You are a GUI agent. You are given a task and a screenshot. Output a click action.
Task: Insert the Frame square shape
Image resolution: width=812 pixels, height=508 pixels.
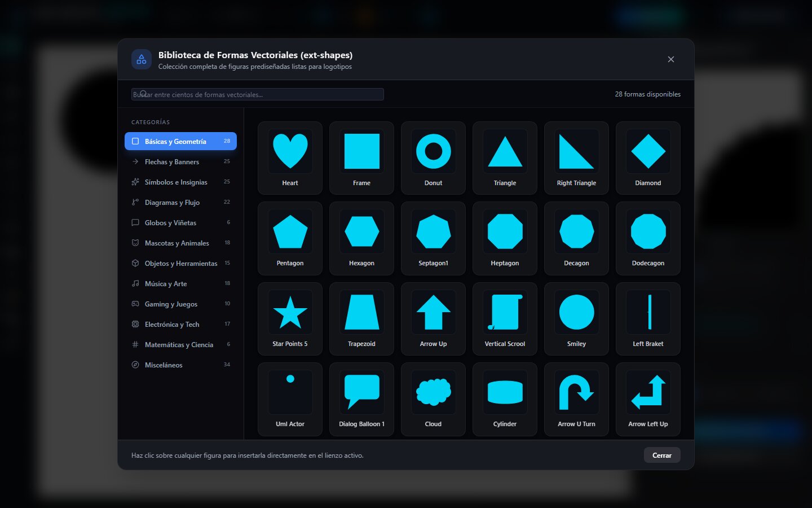[361, 158]
